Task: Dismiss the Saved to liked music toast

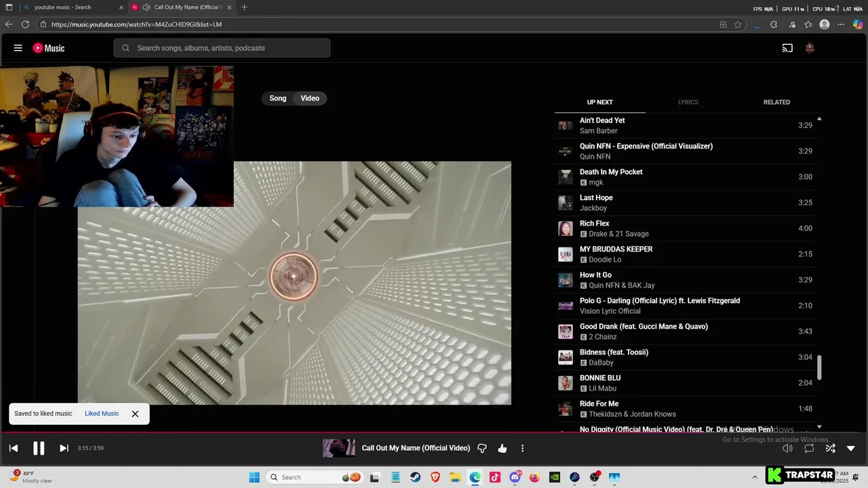Action: (x=135, y=413)
